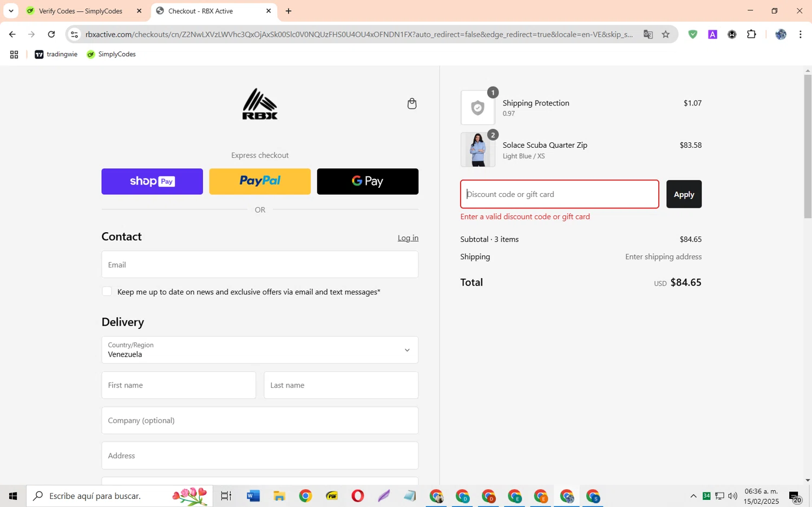Open the notification center icon
The width and height of the screenshot is (812, 507).
point(795,497)
